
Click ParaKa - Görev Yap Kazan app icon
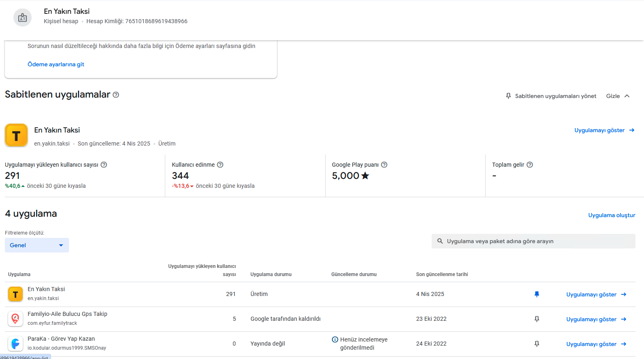coord(15,344)
